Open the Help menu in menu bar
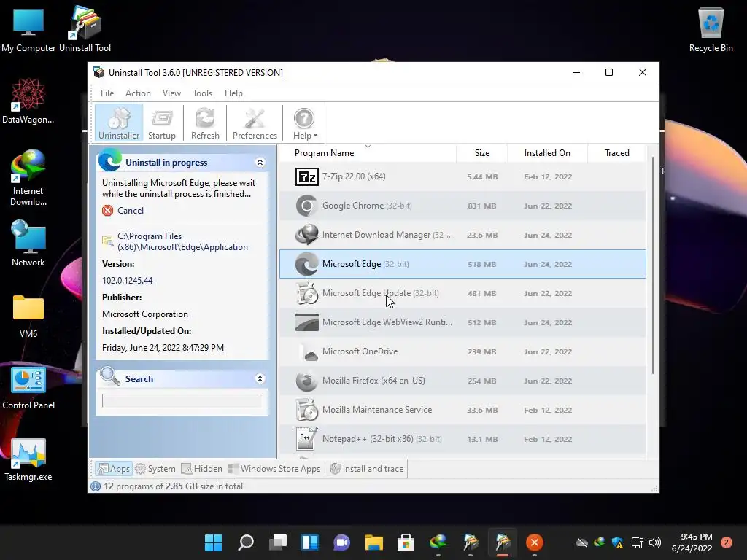 [233, 93]
